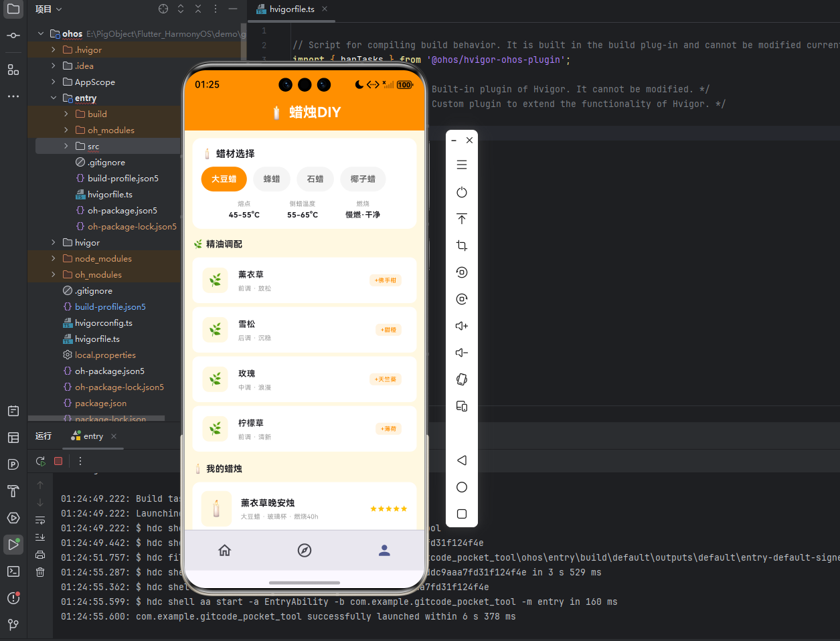Expand the .idea folder
The height and width of the screenshot is (641, 840).
54,66
